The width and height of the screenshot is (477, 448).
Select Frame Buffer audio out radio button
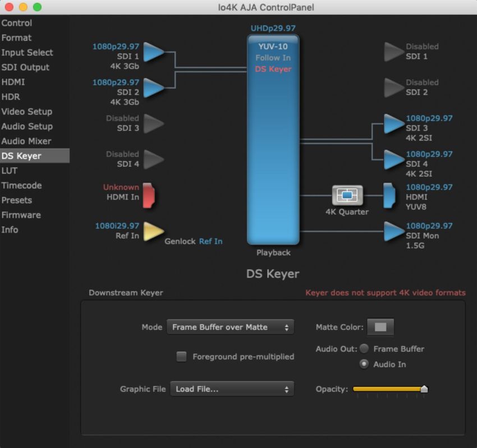(364, 348)
